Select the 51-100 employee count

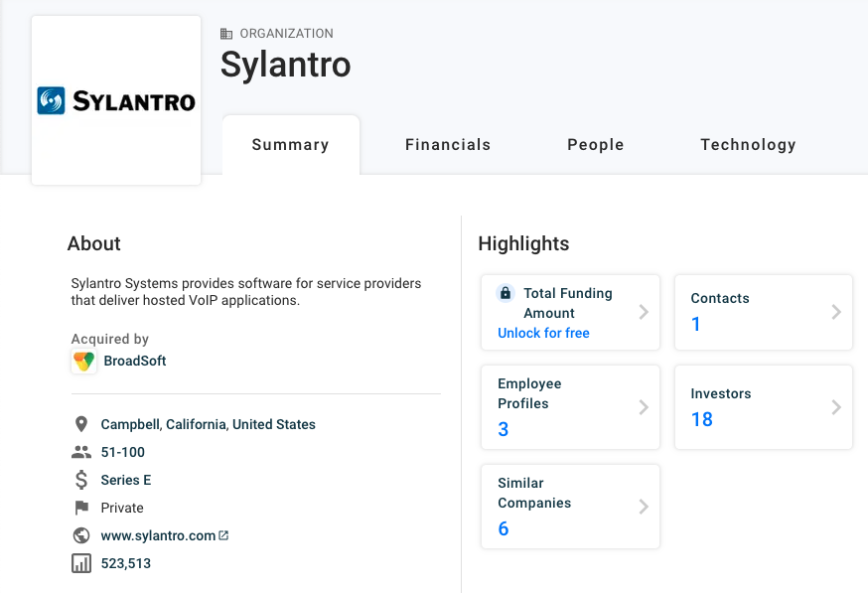[x=123, y=452]
